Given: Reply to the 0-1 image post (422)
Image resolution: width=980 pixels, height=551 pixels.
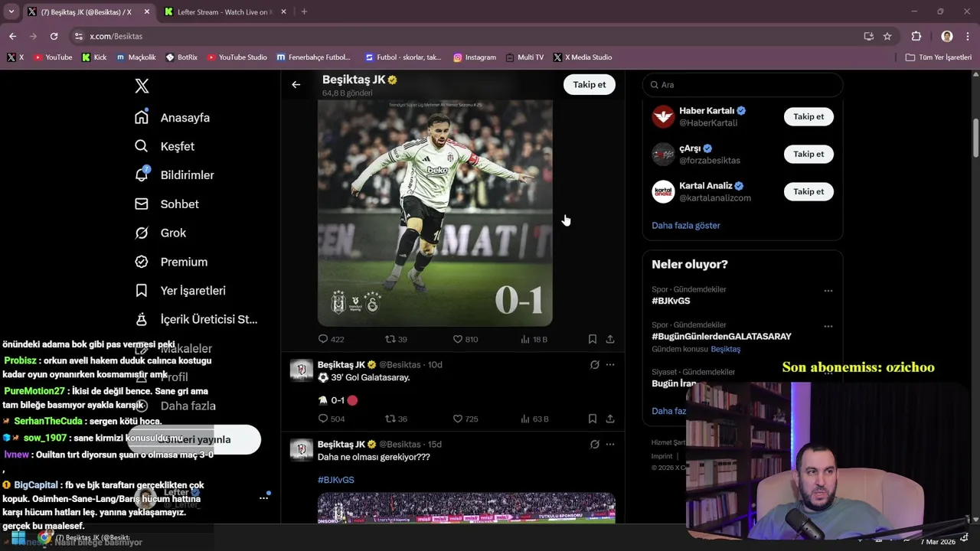Looking at the screenshot, I should point(323,339).
